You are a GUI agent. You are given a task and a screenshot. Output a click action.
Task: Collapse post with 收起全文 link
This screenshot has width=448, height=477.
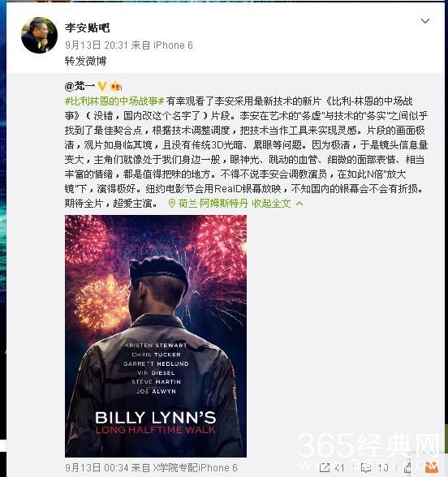(271, 203)
